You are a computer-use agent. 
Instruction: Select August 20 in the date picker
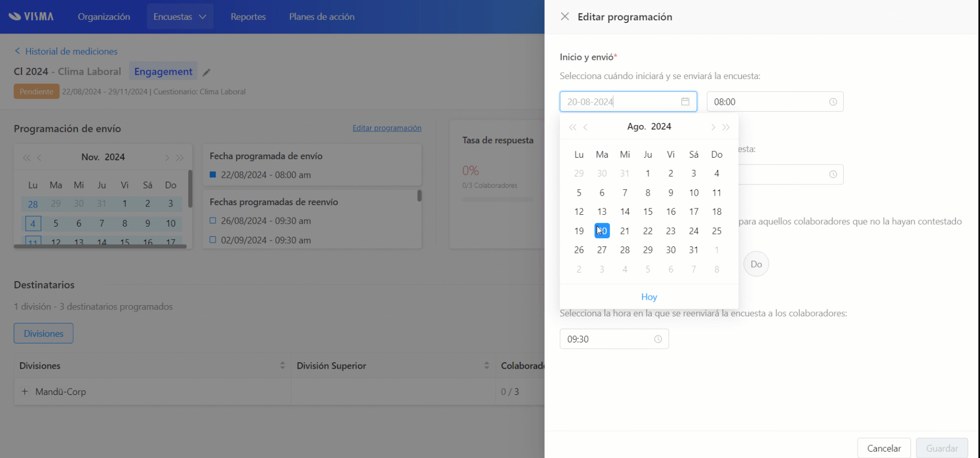click(x=602, y=231)
